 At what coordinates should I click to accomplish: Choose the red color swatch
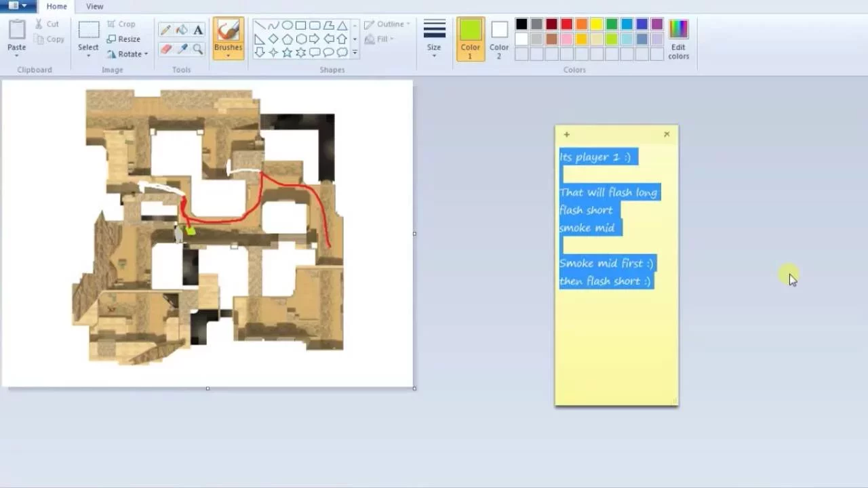point(566,24)
